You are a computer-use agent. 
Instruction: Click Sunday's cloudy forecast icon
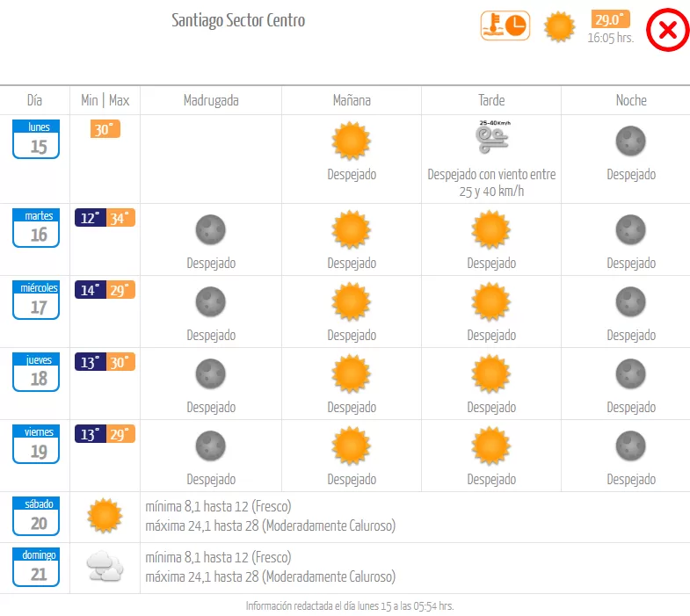click(105, 568)
